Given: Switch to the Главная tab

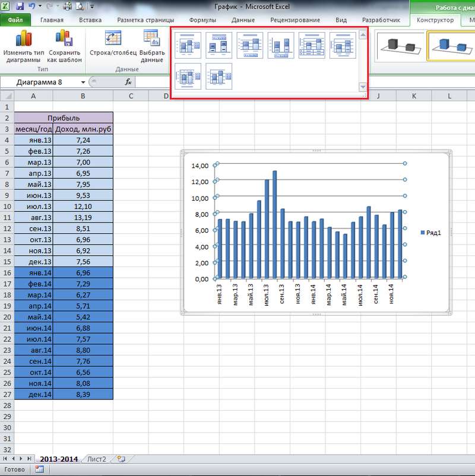Looking at the screenshot, I should (x=52, y=20).
